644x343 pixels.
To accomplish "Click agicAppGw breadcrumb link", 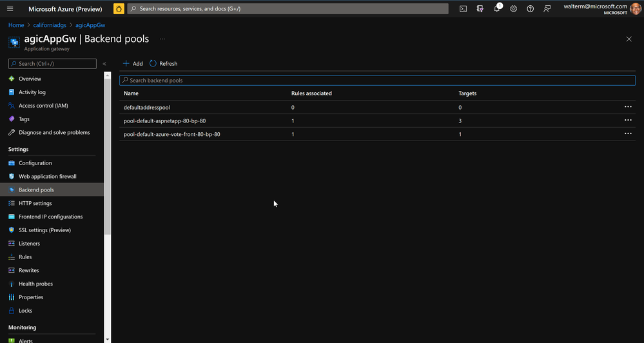I will click(x=90, y=25).
